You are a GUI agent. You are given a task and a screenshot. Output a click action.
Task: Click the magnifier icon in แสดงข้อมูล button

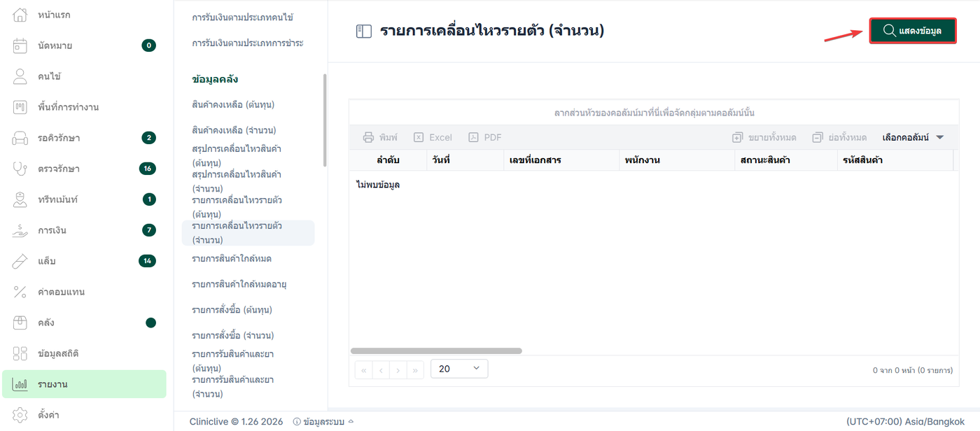point(889,31)
